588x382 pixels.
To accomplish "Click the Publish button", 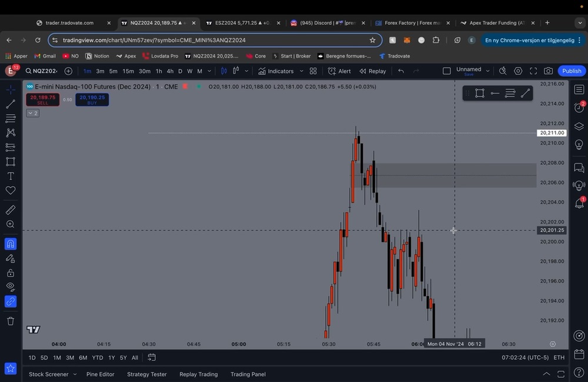I will [572, 71].
